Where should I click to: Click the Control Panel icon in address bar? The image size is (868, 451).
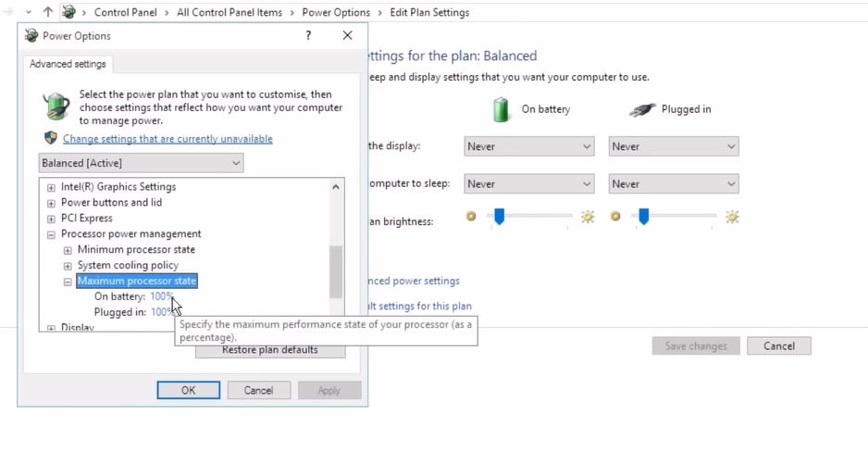(68, 12)
